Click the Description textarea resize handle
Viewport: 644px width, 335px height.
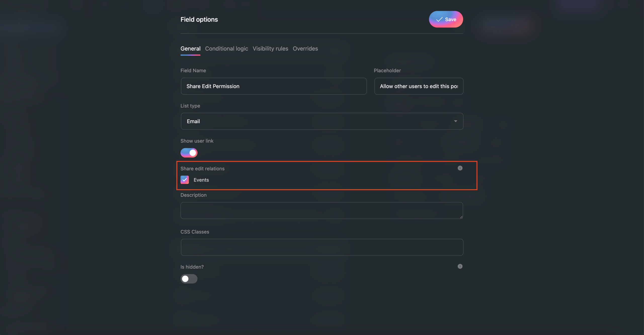pyautogui.click(x=461, y=217)
